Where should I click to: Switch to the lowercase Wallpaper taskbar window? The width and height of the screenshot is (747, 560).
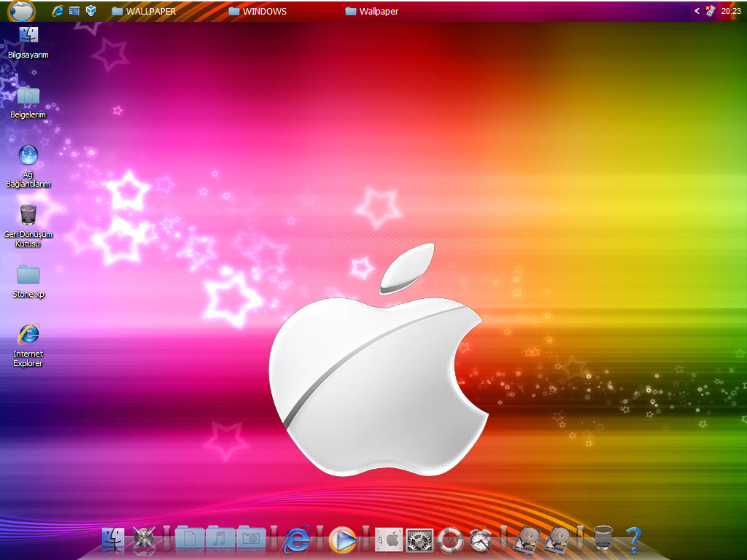(371, 11)
